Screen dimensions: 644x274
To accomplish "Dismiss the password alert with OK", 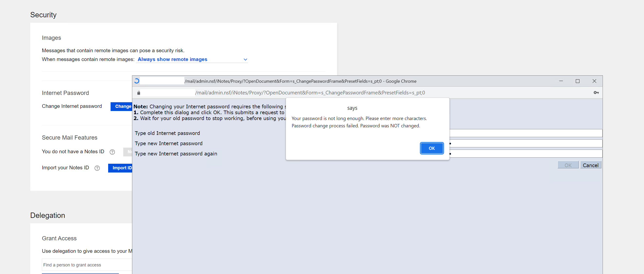I will pos(432,148).
